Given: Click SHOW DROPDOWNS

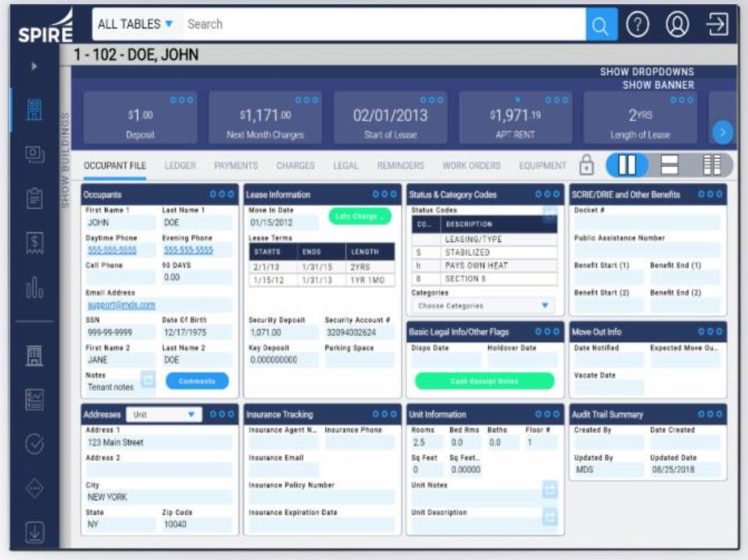Looking at the screenshot, I should pos(646,72).
